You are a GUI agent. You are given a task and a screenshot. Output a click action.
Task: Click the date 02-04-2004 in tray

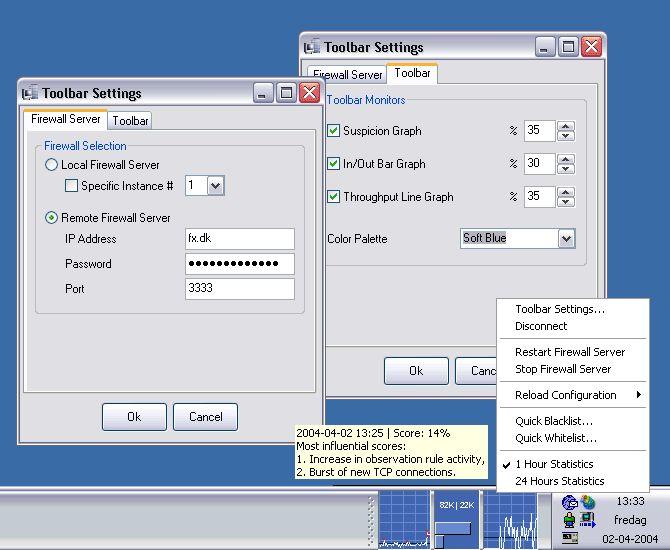(630, 538)
